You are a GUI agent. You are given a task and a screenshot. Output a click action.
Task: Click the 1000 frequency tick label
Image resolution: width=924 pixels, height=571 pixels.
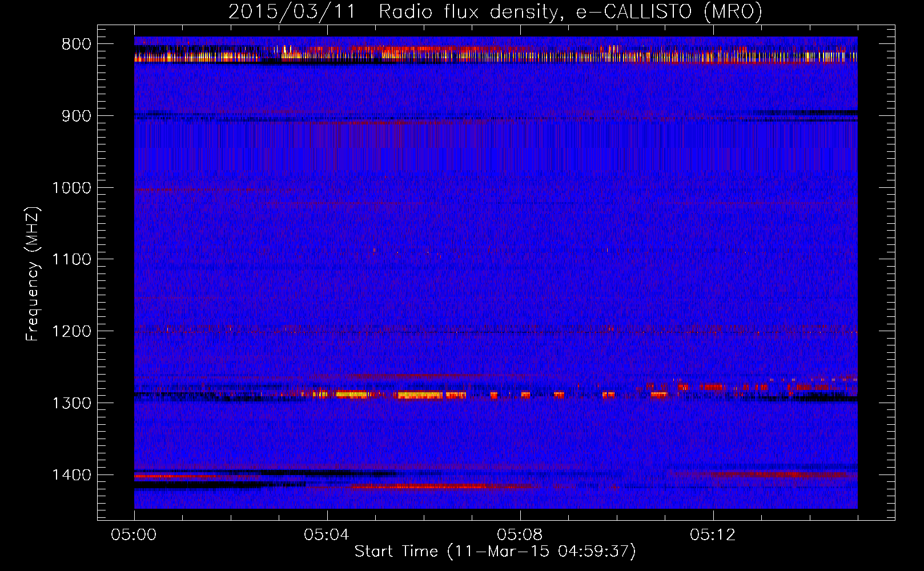(x=72, y=188)
